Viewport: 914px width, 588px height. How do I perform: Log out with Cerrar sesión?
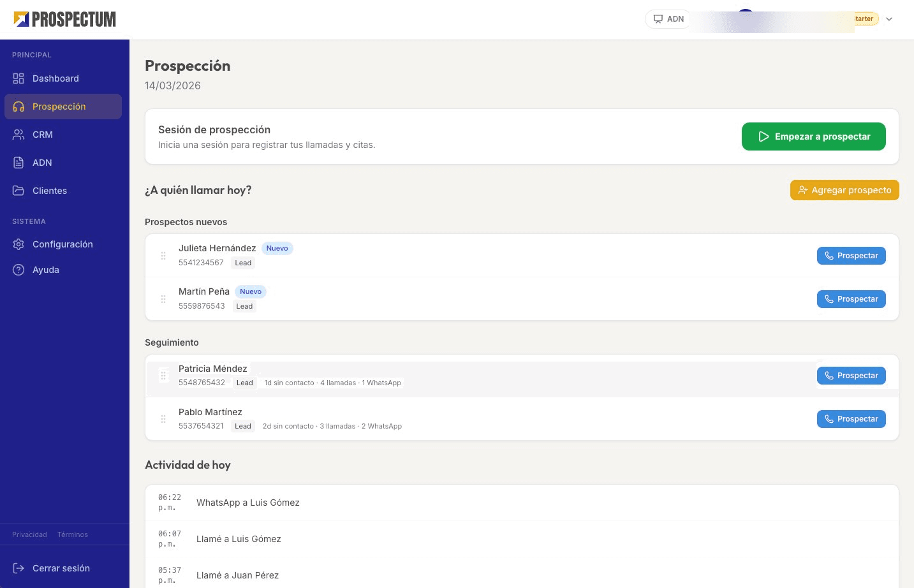61,568
